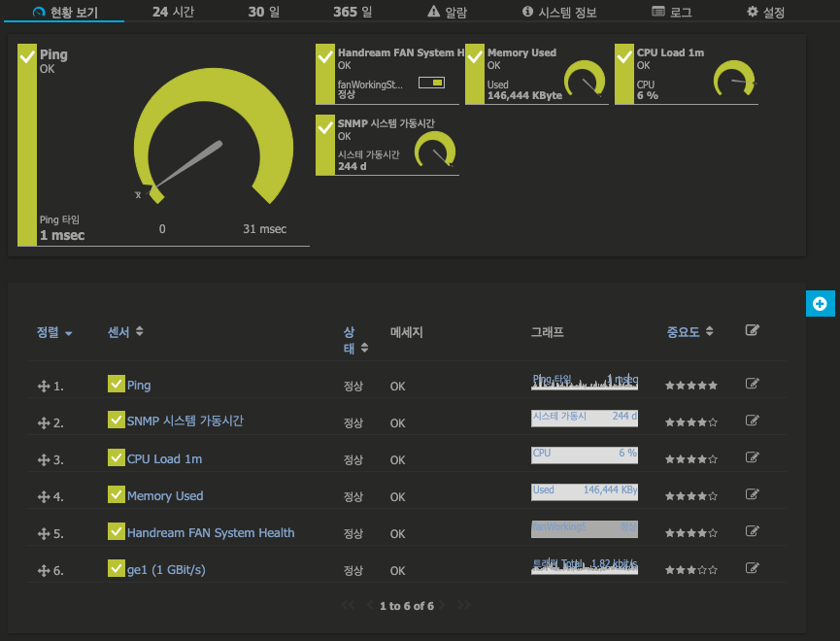Open the 정렬 sort dropdown
This screenshot has width=840, height=641.
coord(54,332)
